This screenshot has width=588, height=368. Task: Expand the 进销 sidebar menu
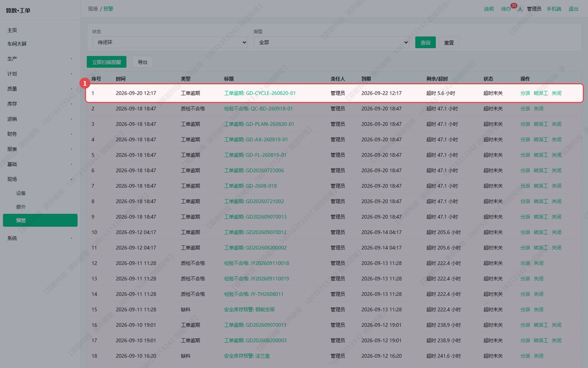(x=40, y=119)
